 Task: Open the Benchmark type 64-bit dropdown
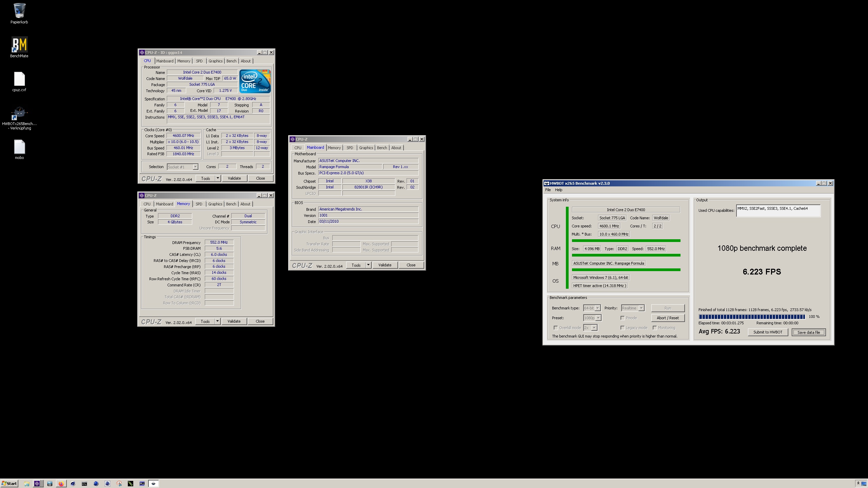coord(592,308)
